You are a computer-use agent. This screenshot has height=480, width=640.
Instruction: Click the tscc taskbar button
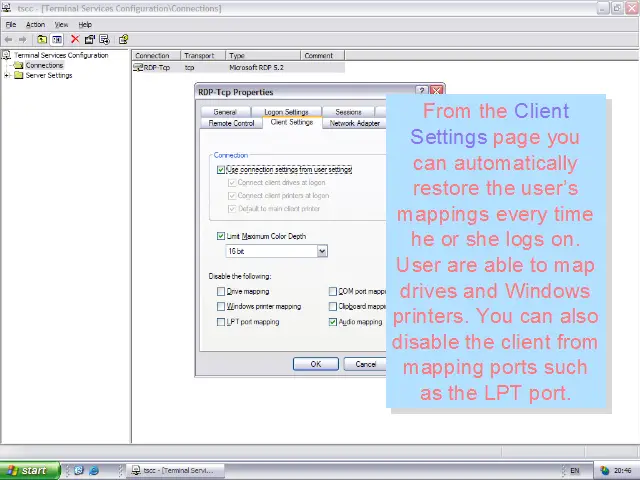[x=175, y=471]
